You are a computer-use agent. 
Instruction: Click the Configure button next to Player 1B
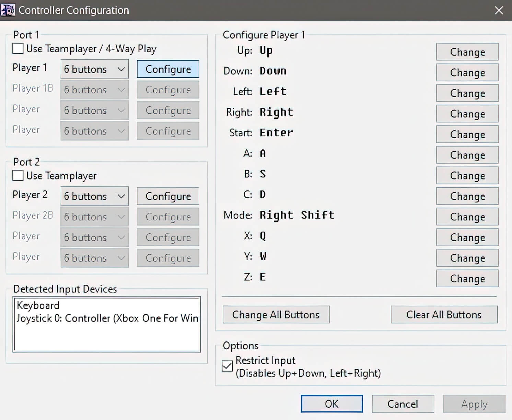[x=168, y=90]
